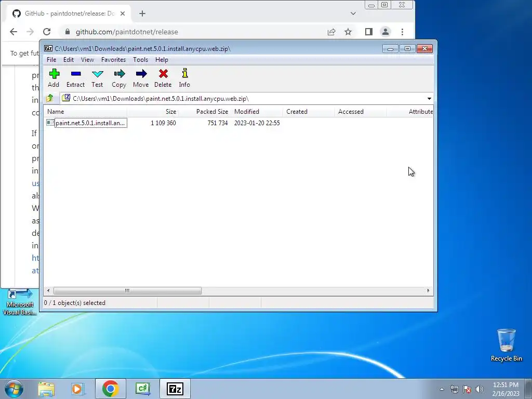
Task: View site lock icon in address bar
Action: point(67,32)
